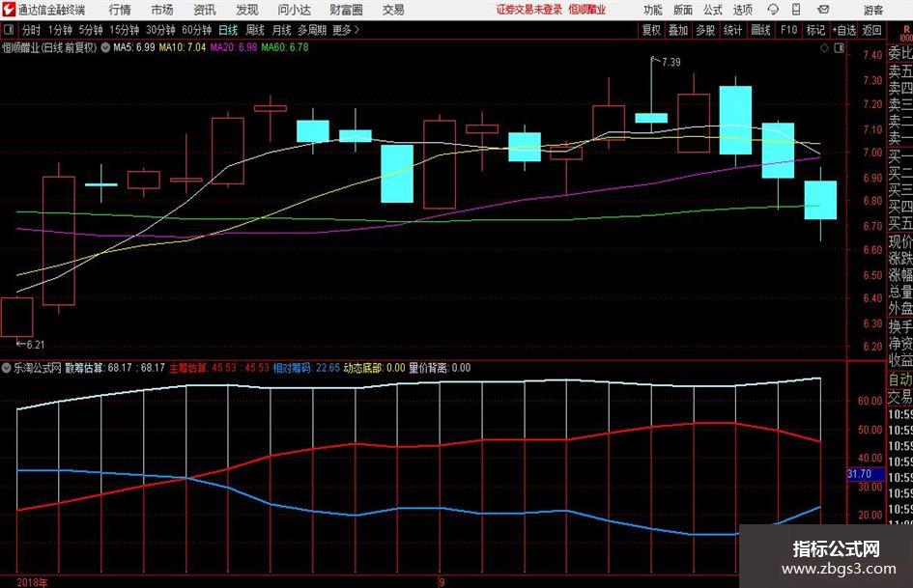Click the 多股 multi-stock button
The height and width of the screenshot is (588, 913).
[705, 30]
